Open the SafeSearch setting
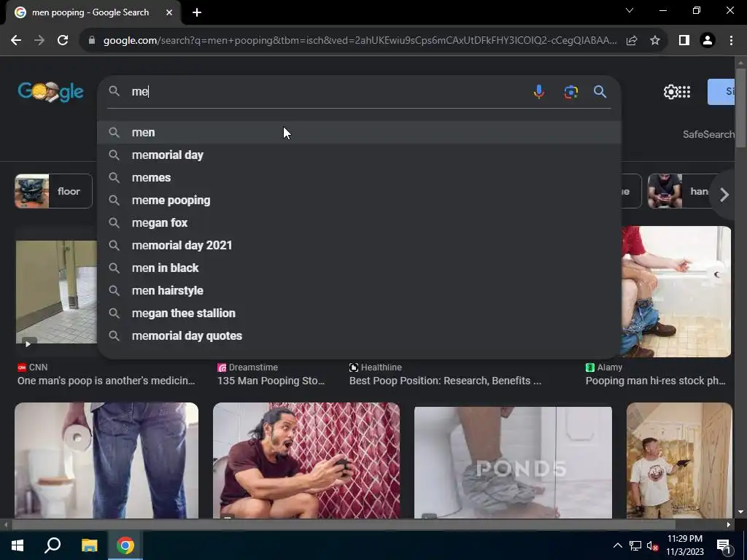The image size is (747, 560). point(708,134)
